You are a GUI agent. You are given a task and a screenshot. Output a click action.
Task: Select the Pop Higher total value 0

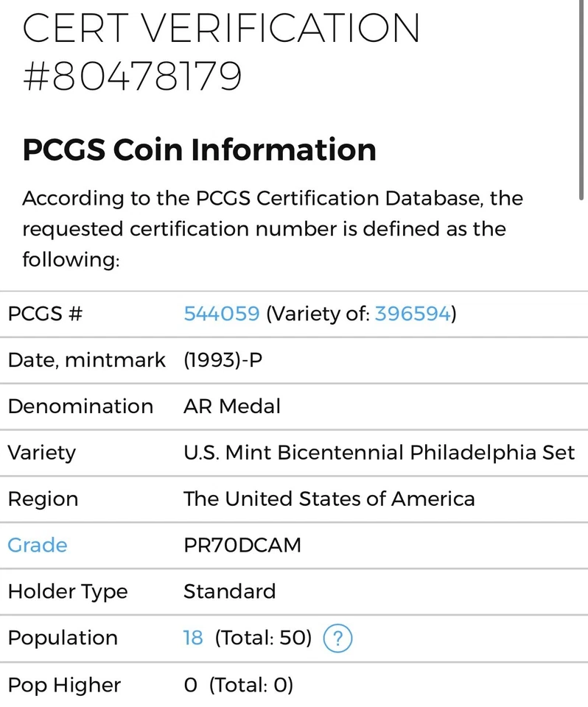[x=189, y=685]
